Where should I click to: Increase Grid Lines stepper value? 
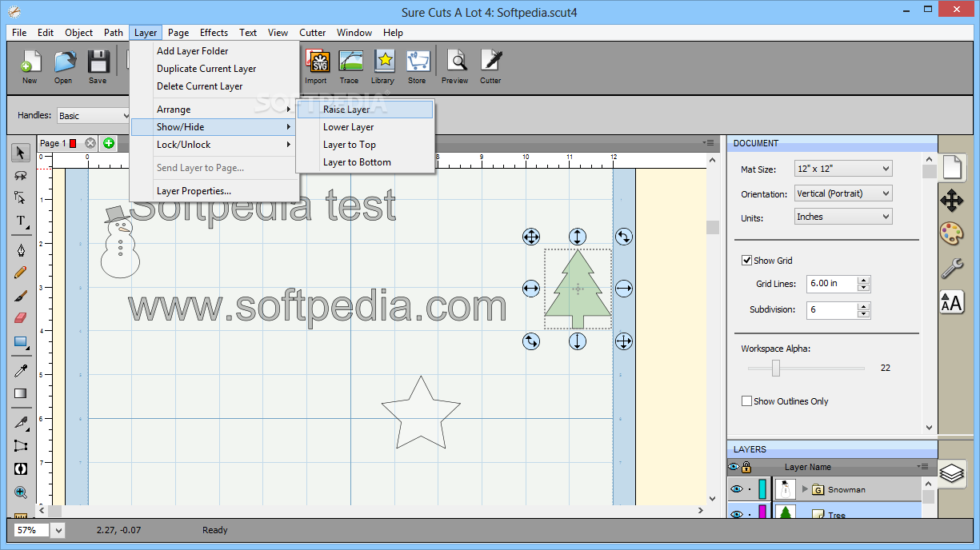tap(863, 280)
